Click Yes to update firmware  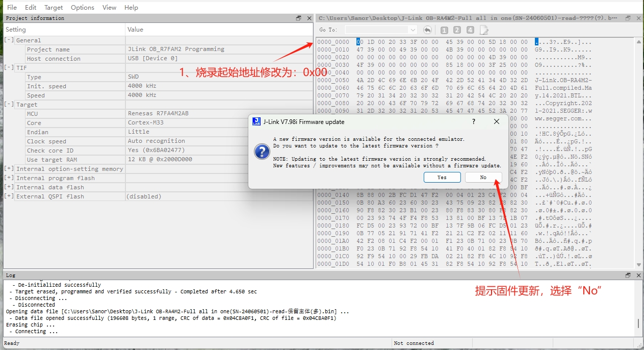coord(442,177)
